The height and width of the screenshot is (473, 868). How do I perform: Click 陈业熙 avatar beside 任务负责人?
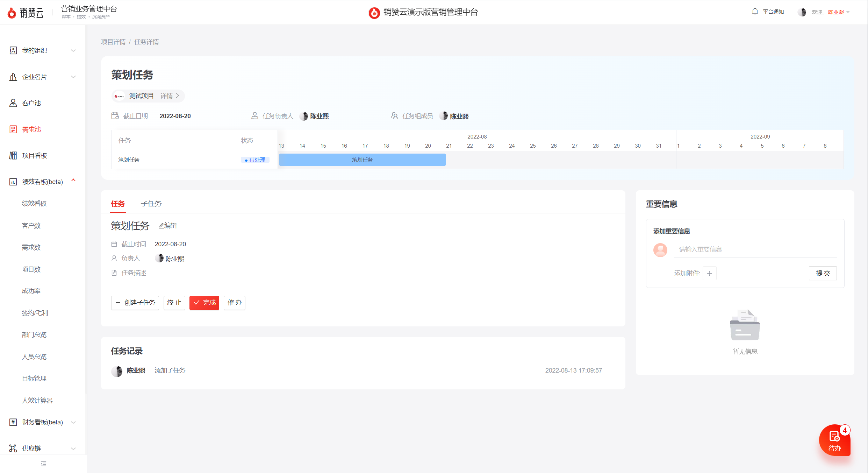tap(304, 116)
